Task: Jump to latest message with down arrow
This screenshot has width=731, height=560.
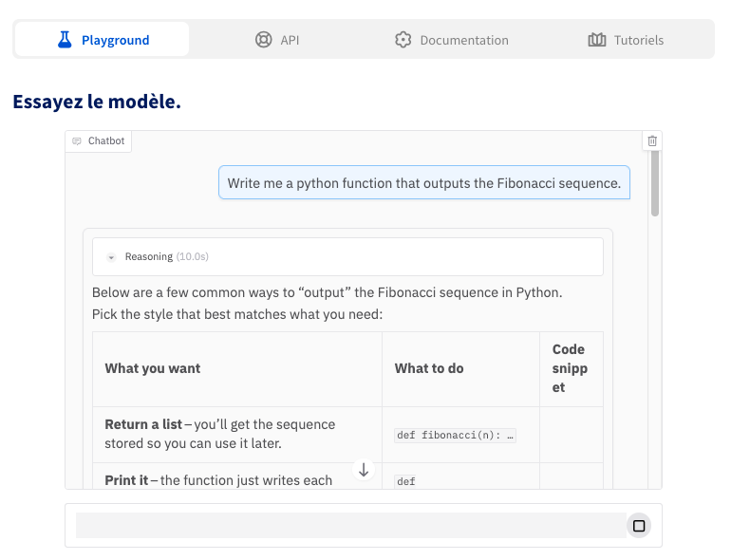Action: (364, 470)
